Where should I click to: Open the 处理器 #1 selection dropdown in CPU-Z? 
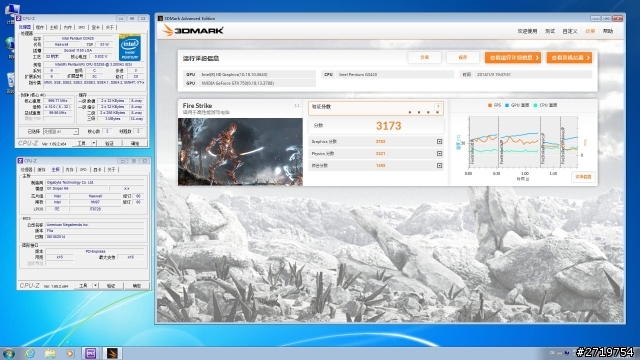tap(60, 131)
